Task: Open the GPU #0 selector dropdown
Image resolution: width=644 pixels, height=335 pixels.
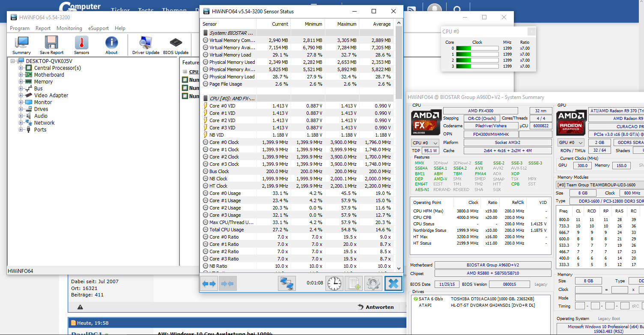Action: (571, 143)
